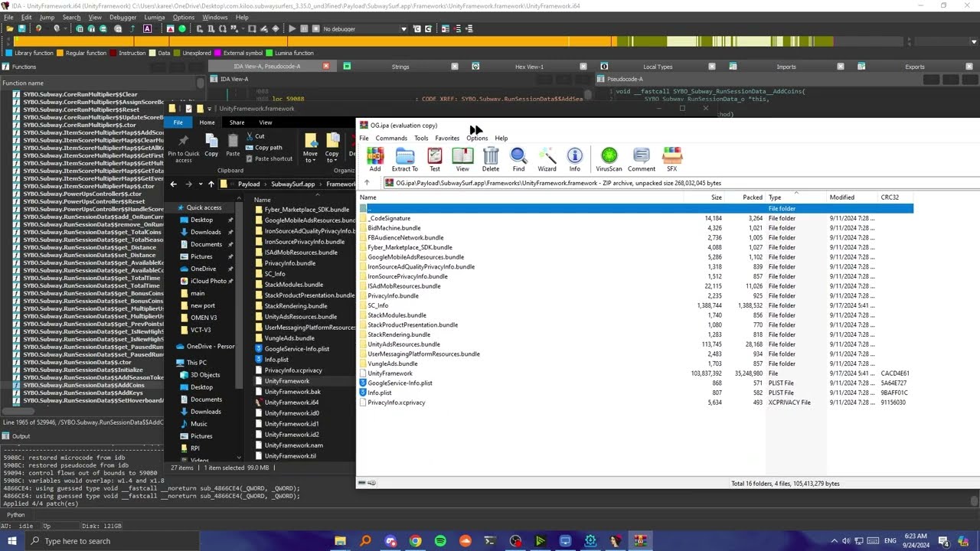Click the Paste icon in Explorer ribbon
The width and height of the screenshot is (980, 551).
pyautogui.click(x=233, y=145)
